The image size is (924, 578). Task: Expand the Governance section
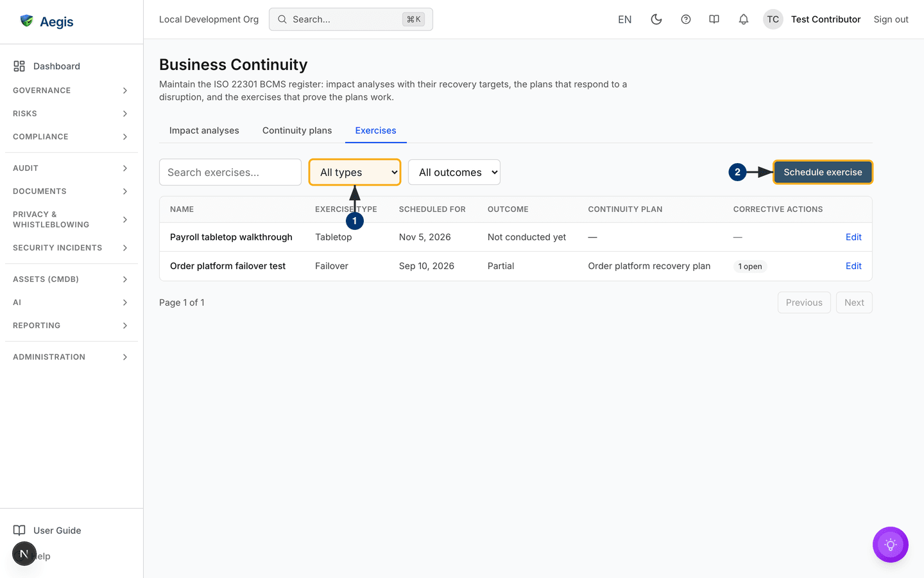click(71, 91)
